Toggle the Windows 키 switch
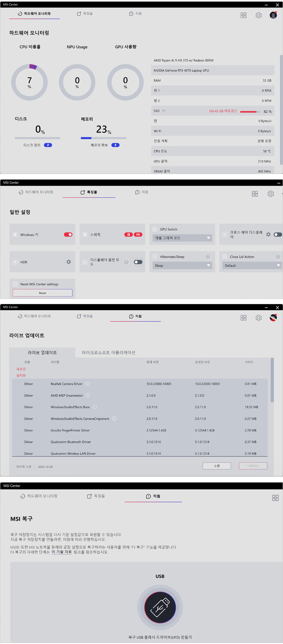Image resolution: width=283 pixels, height=644 pixels. coord(68,235)
